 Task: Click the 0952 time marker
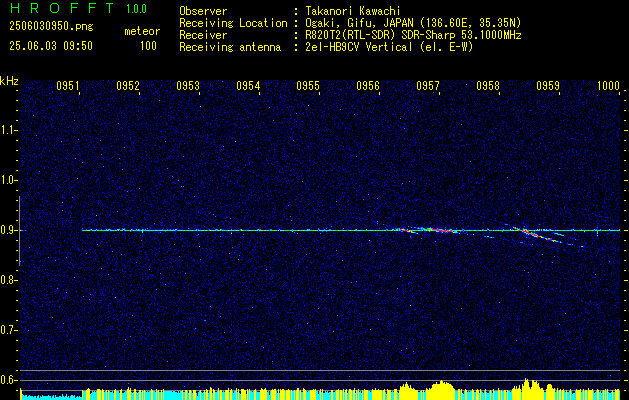[x=128, y=86]
